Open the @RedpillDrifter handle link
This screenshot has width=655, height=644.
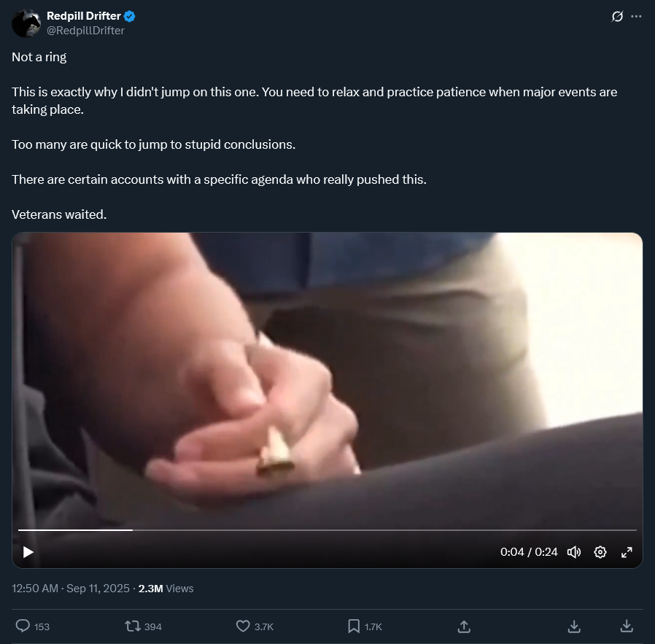coord(85,31)
